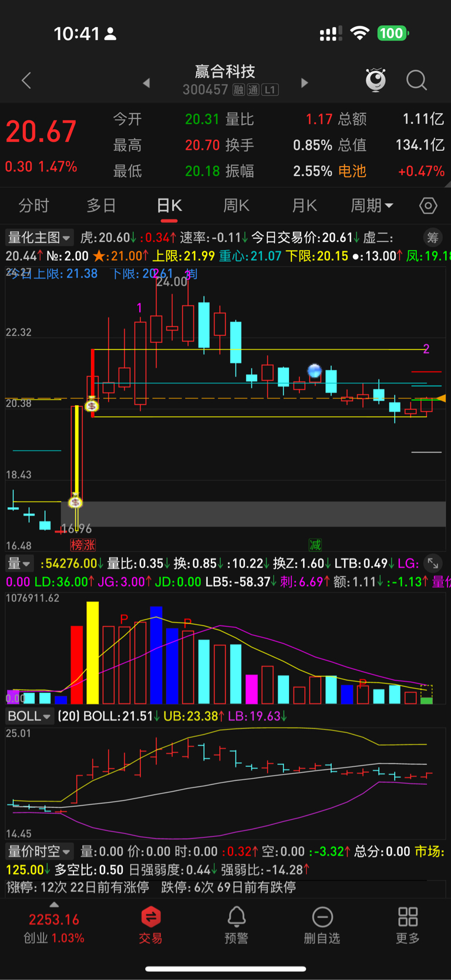Open the 量价时空 indicator dropdown
The height and width of the screenshot is (980, 451).
(x=39, y=851)
